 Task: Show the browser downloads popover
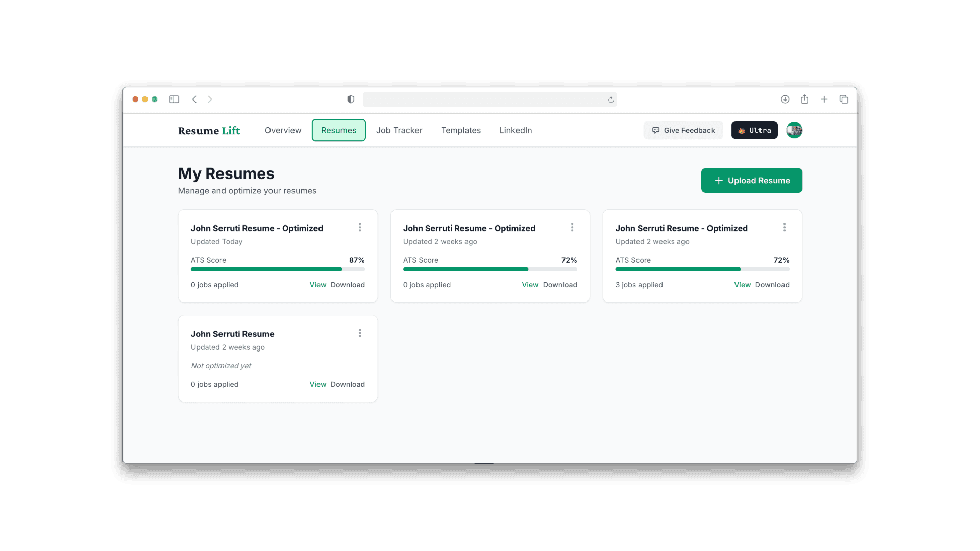point(785,99)
